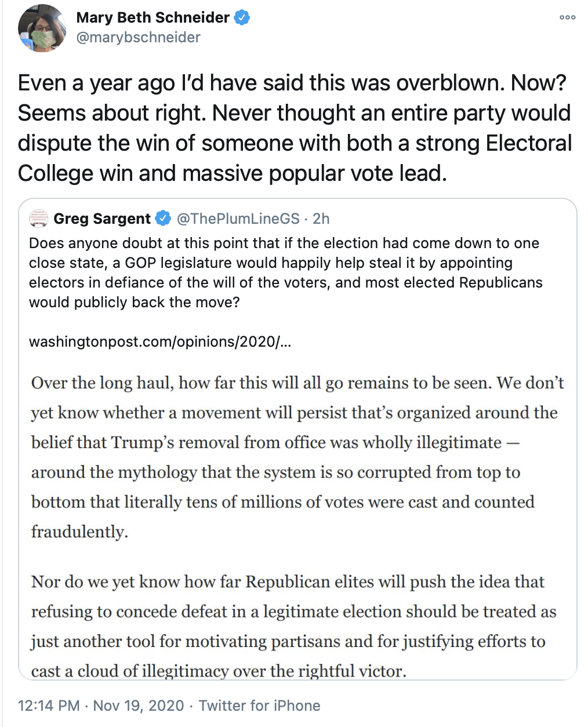Click the quoted tweet's 2h timestamp
The image size is (588, 727).
coord(321,219)
